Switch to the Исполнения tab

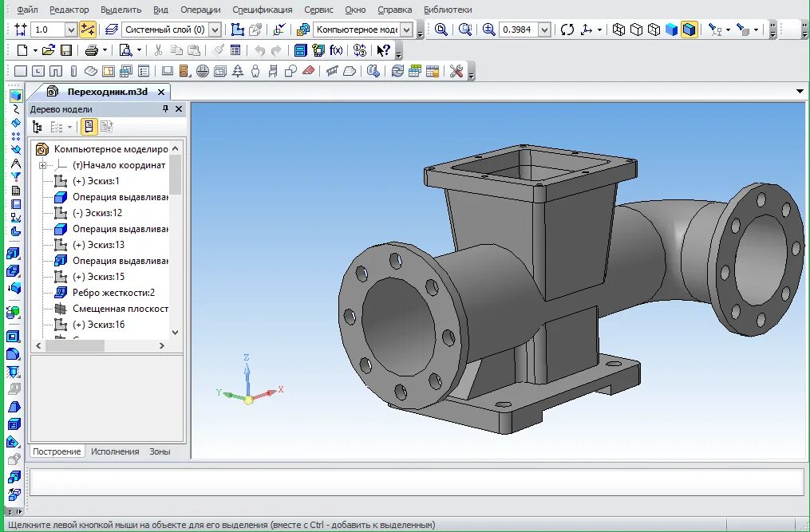point(115,451)
